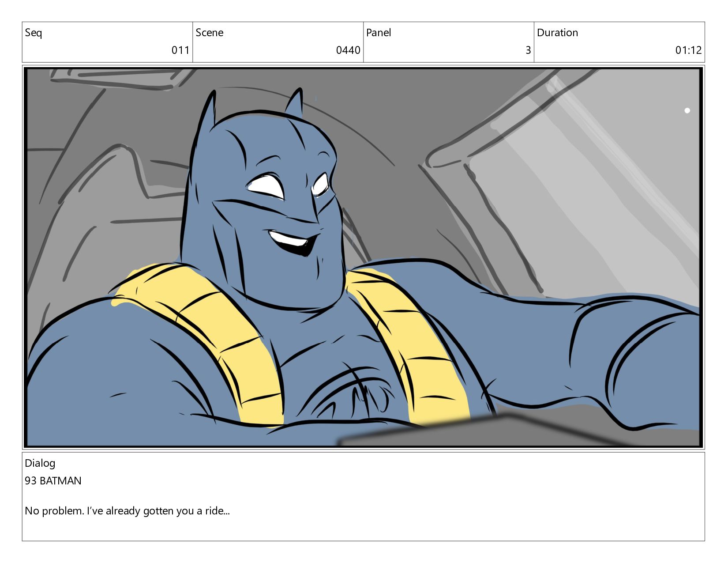The width and height of the screenshot is (728, 563).
Task: Click the dialog line "No problem. I've already gotten..."
Action: (x=127, y=511)
